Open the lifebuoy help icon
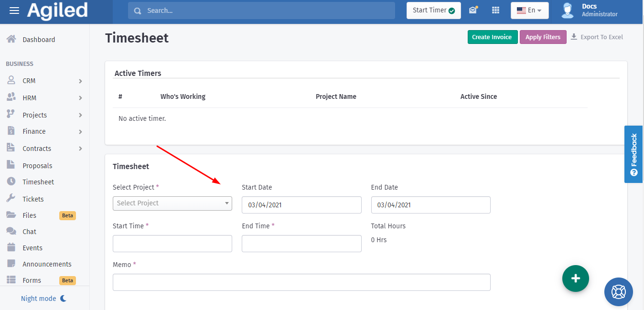Image resolution: width=644 pixels, height=310 pixels. [x=618, y=291]
